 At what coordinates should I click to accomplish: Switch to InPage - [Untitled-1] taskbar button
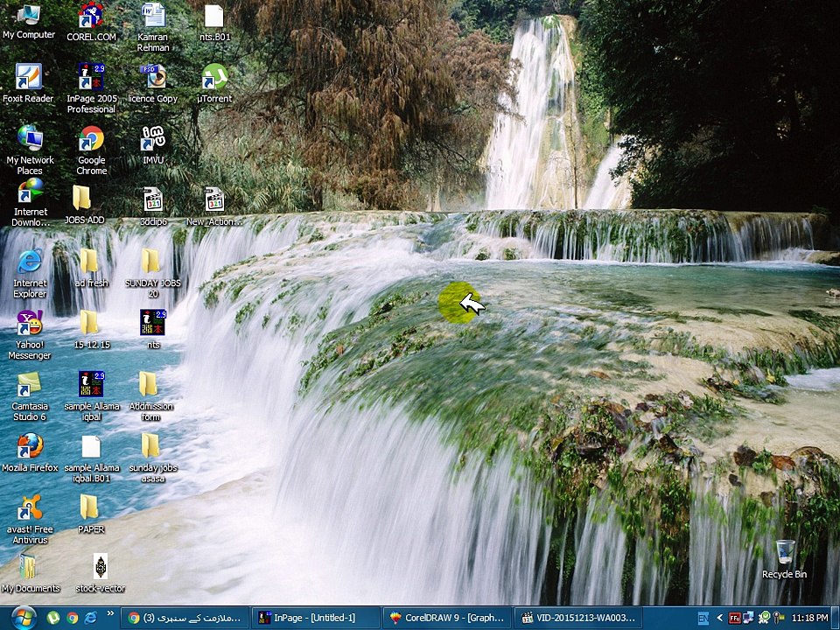(x=316, y=619)
